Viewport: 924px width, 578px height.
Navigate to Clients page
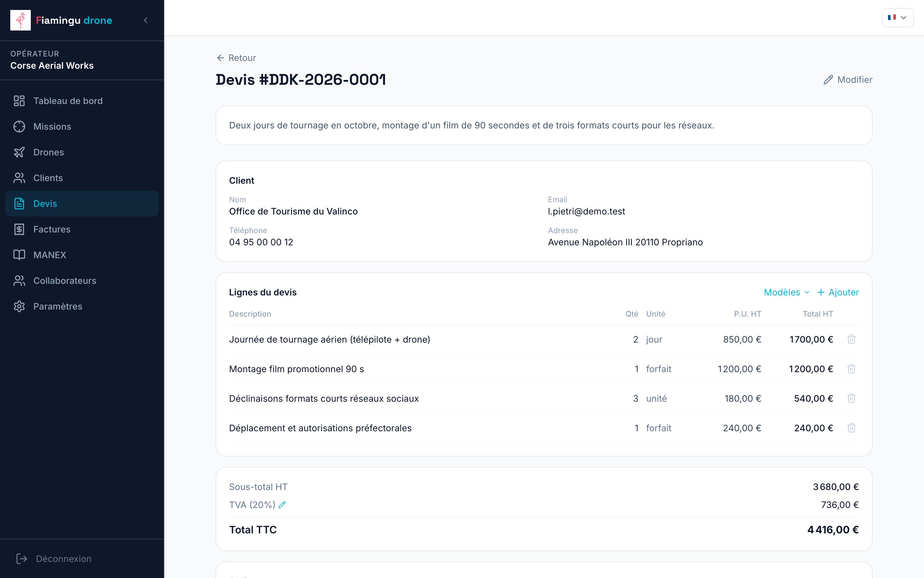[82, 178]
